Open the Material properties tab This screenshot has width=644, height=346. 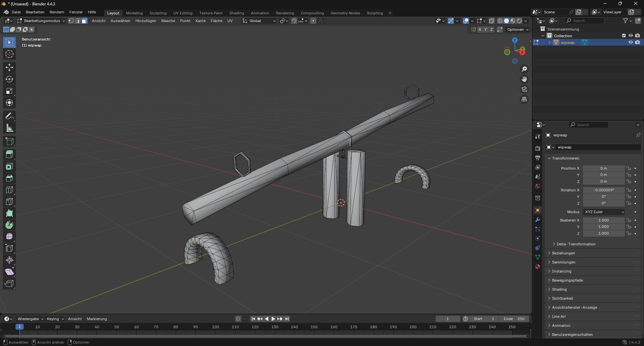[x=538, y=267]
